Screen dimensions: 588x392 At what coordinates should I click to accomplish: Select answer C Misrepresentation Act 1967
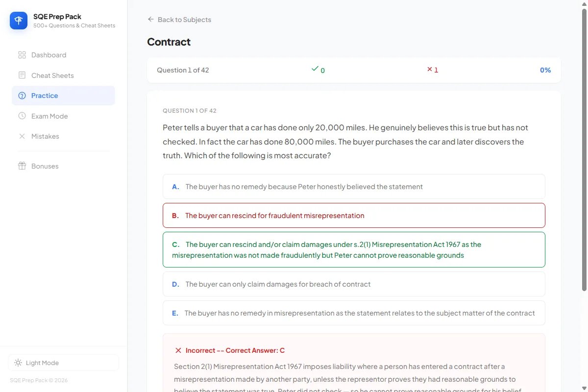(x=354, y=250)
